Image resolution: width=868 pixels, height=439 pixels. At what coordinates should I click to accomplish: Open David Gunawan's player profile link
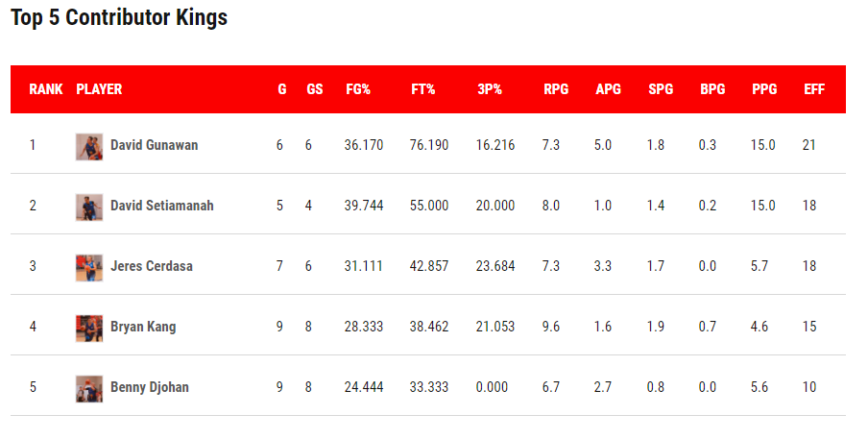coord(154,146)
